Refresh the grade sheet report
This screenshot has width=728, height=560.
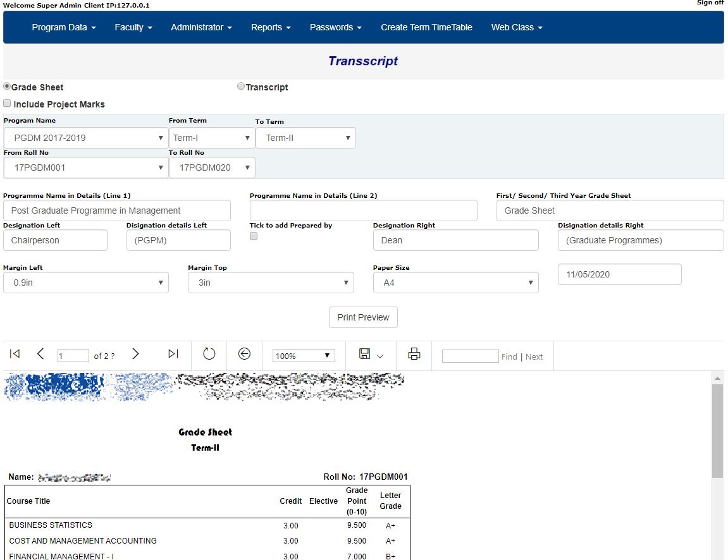click(x=209, y=355)
